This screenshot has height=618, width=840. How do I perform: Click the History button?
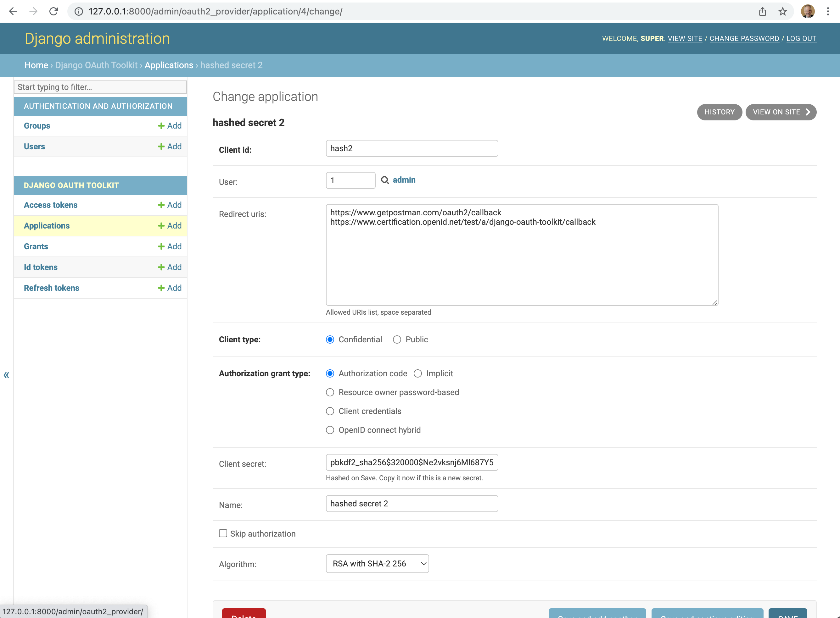(x=719, y=112)
